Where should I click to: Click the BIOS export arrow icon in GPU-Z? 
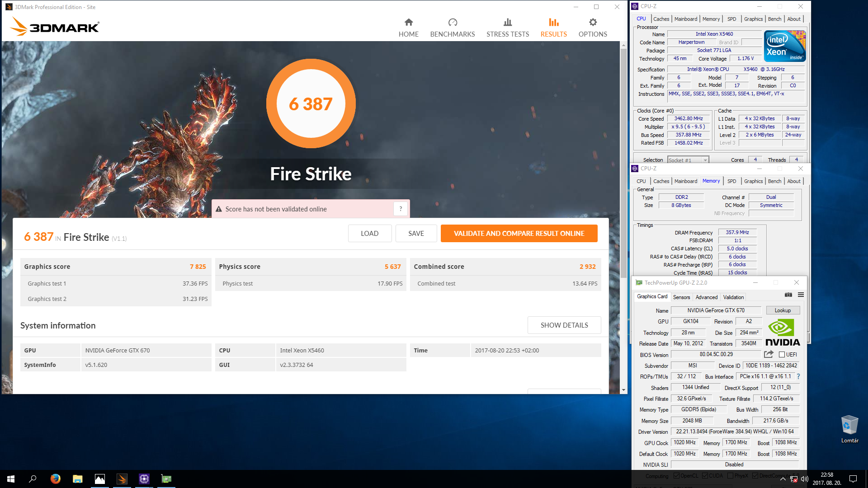(769, 354)
